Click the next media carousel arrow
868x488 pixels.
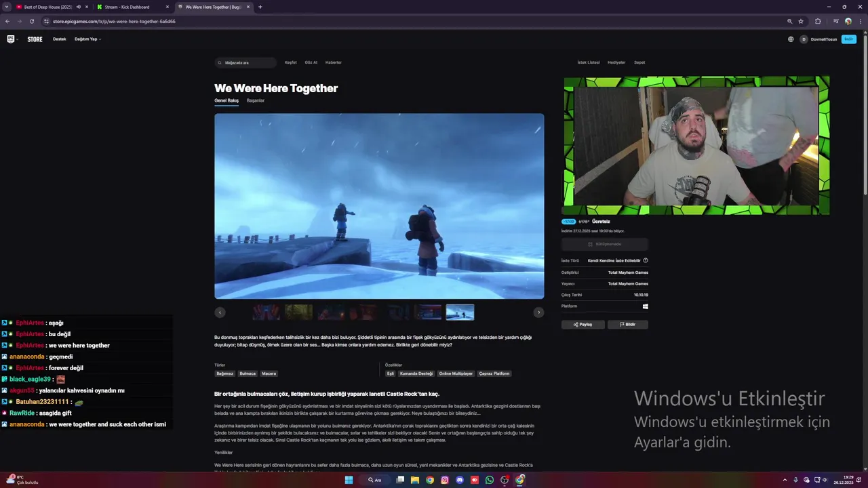tap(538, 312)
